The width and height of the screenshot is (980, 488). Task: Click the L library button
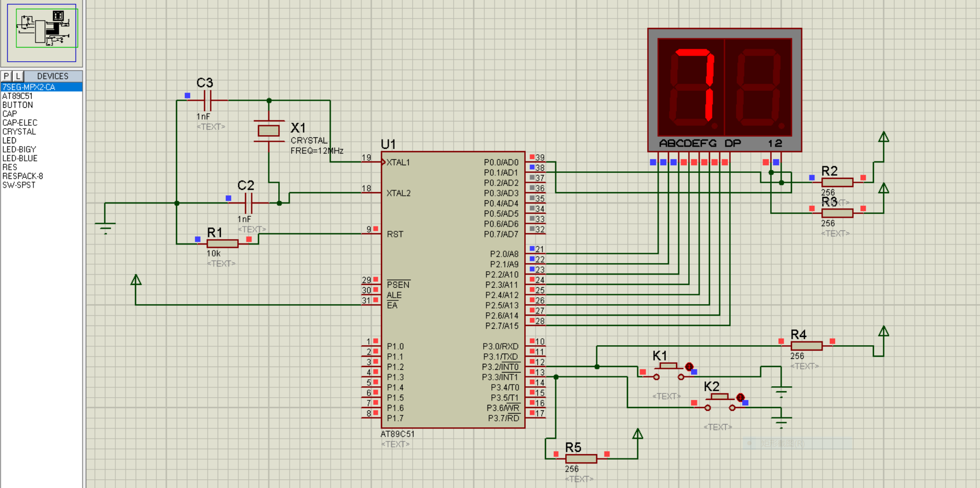[x=18, y=76]
